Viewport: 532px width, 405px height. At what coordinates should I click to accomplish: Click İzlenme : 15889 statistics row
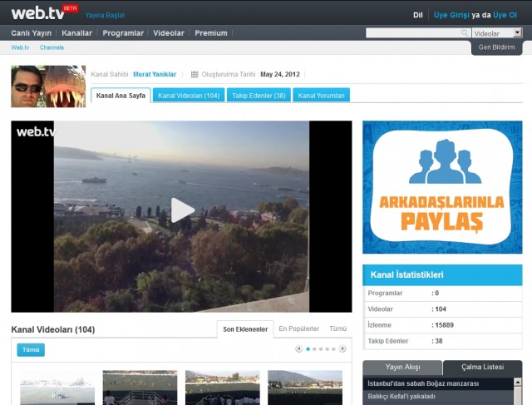pyautogui.click(x=442, y=325)
